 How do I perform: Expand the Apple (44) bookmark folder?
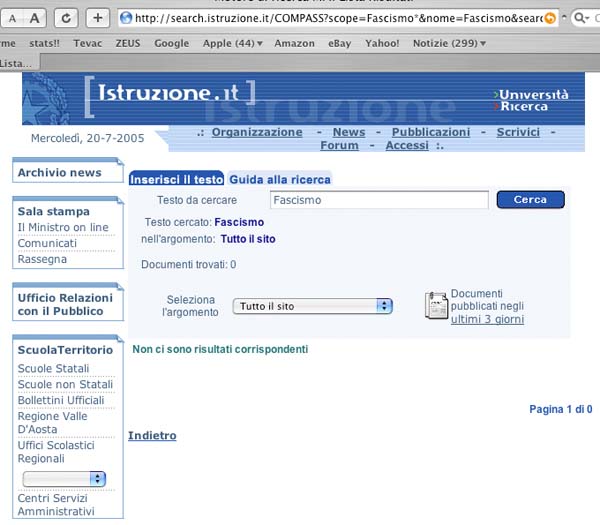click(233, 43)
